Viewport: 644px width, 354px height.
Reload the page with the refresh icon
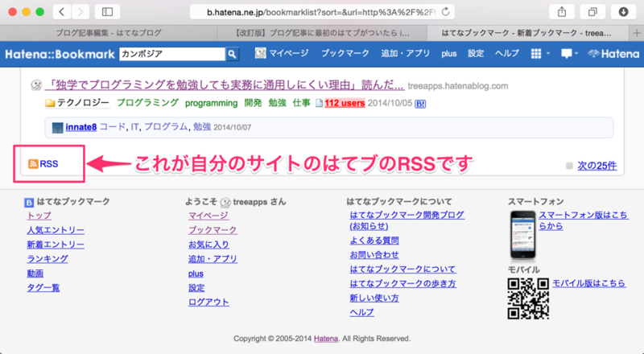[446, 12]
